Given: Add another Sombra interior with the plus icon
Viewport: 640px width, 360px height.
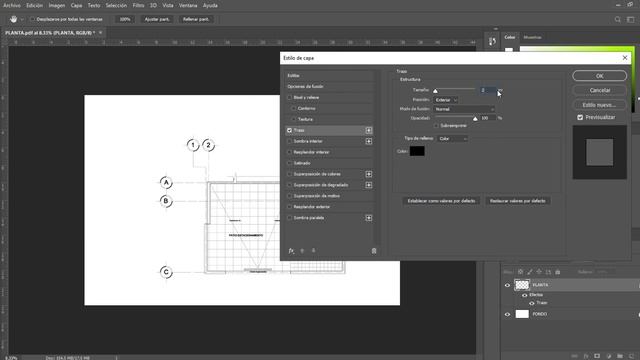Looking at the screenshot, I should [369, 141].
